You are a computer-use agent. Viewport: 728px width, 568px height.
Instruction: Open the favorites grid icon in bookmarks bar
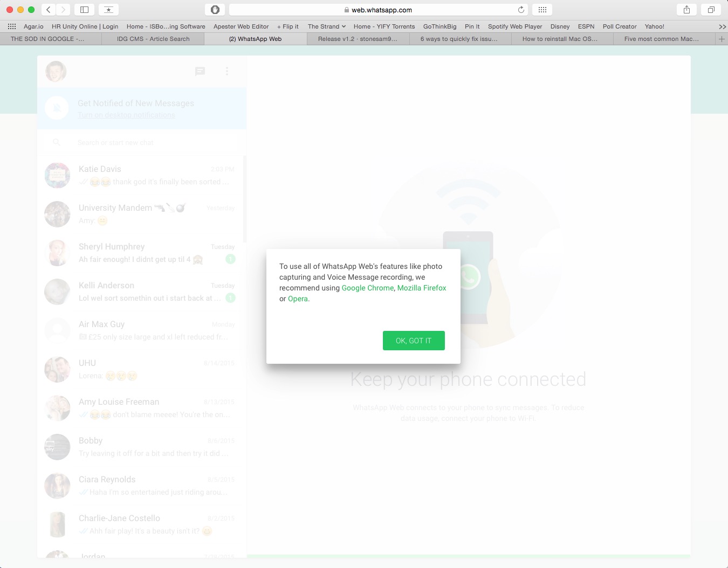pyautogui.click(x=12, y=26)
